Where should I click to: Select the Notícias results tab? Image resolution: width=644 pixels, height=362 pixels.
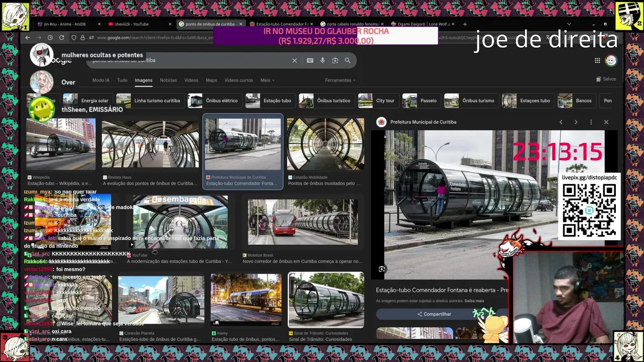(x=168, y=80)
